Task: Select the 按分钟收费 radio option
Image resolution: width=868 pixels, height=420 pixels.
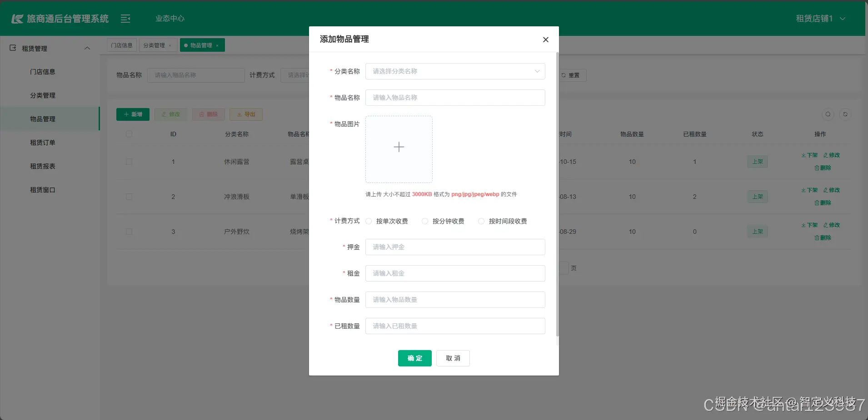Action: point(425,221)
